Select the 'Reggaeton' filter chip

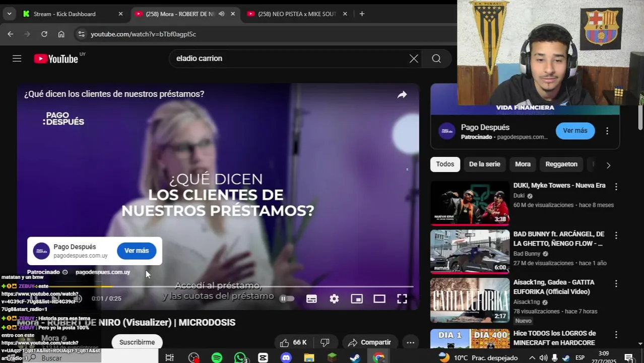coord(561,164)
